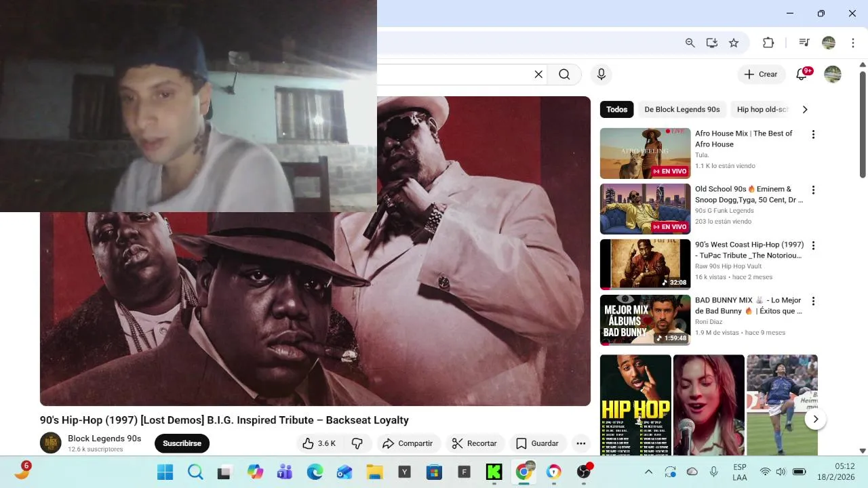The image size is (868, 488).
Task: Switch to OBS Studio in taskbar
Action: click(584, 472)
